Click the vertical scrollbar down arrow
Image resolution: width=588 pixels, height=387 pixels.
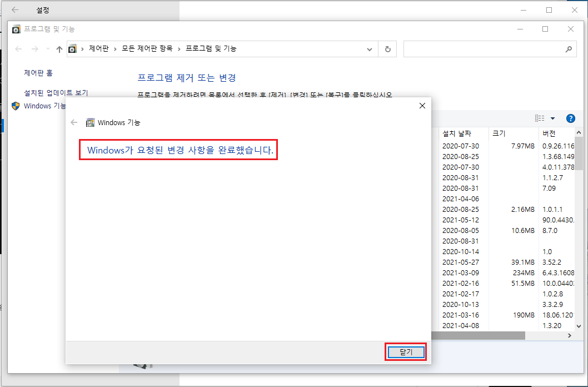[579, 326]
